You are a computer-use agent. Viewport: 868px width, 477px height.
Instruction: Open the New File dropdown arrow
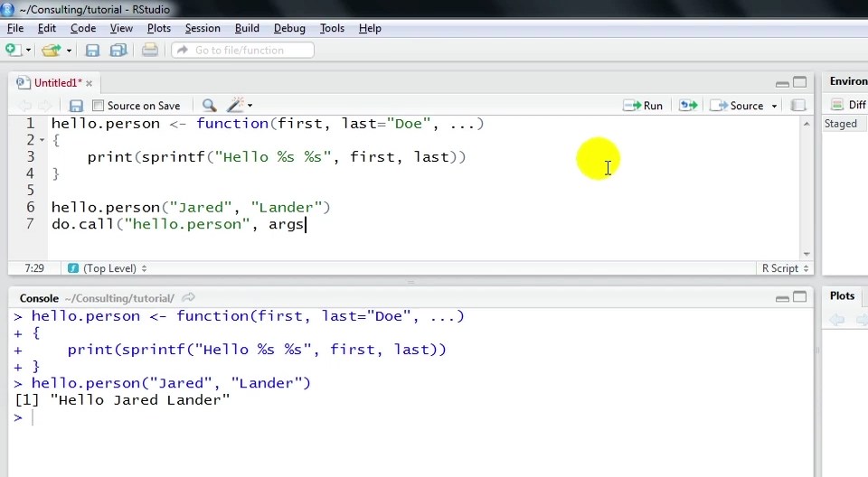(28, 51)
